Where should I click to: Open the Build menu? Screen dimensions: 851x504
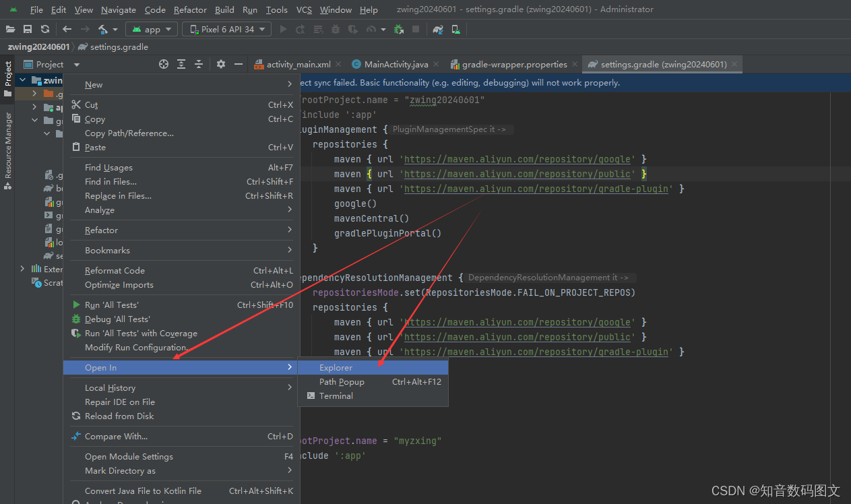(x=224, y=9)
